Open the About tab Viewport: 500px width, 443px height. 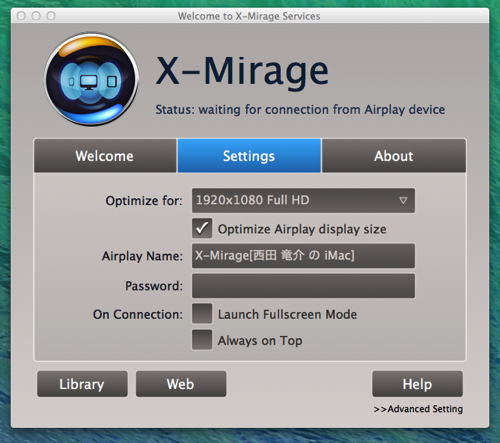pos(394,156)
